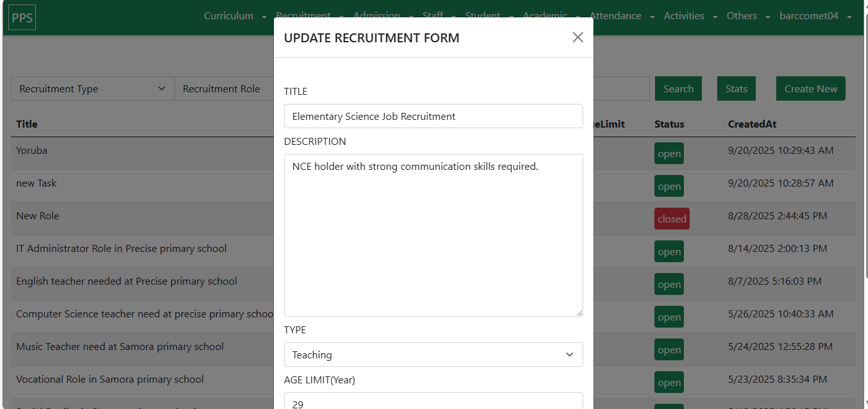The image size is (868, 409).
Task: Click the Stats button
Action: 736,89
